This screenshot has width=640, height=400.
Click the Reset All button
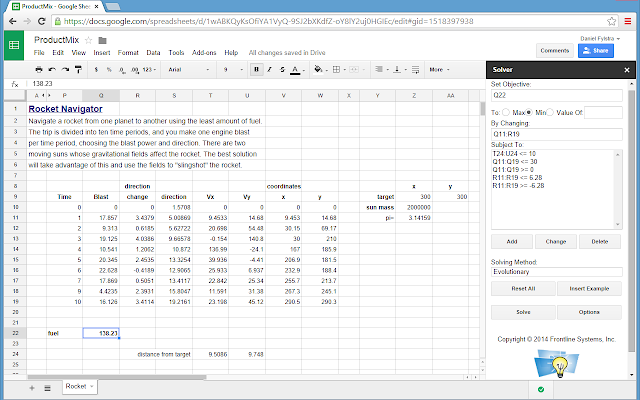523,289
